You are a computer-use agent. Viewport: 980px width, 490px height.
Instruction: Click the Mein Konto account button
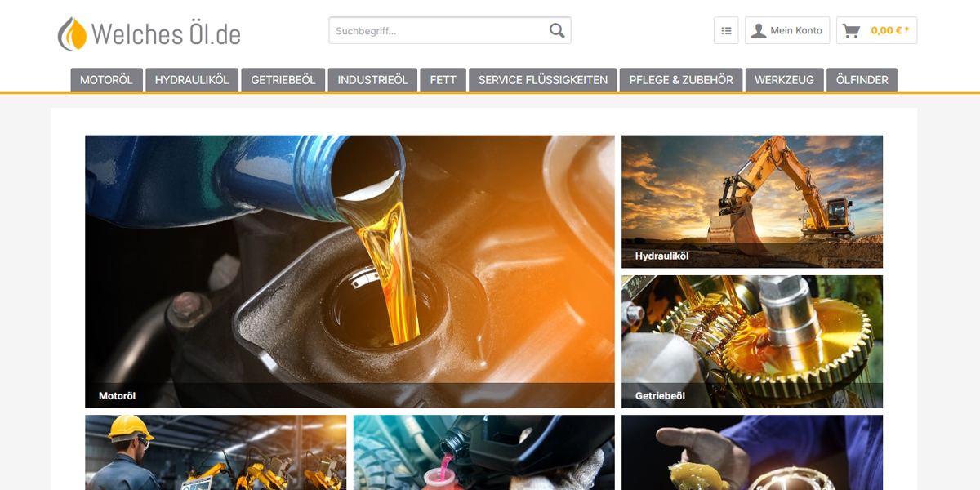[x=787, y=30]
